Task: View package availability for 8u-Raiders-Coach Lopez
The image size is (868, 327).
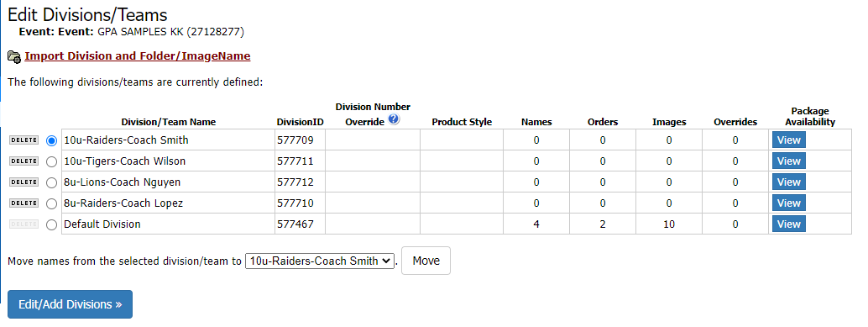Action: pos(789,203)
